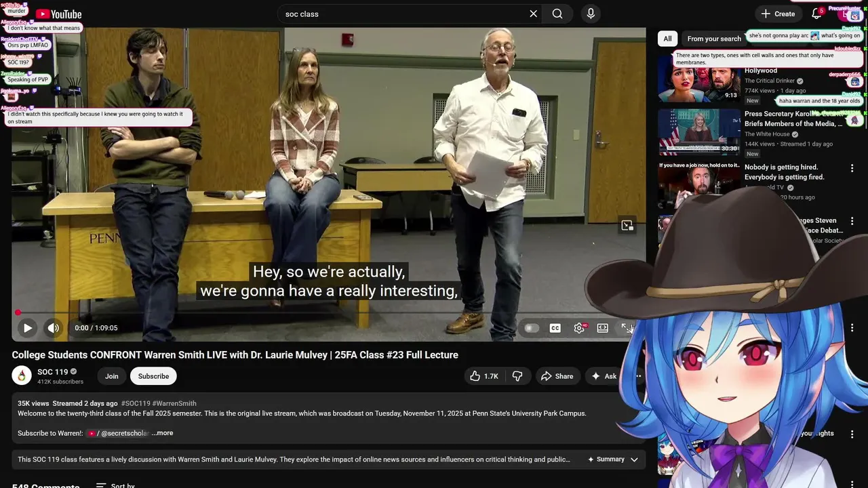Open SOC 119 channel avatar
The image size is (868, 488).
point(22,375)
